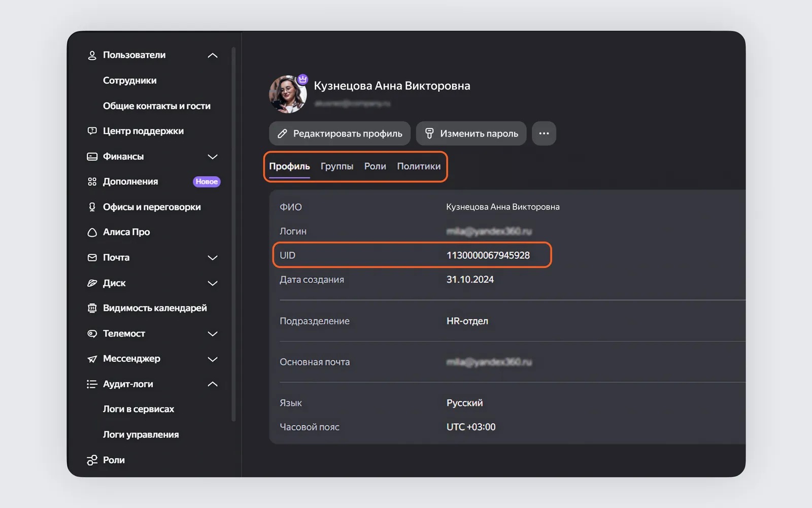The image size is (812, 508).
Task: Click the Почта envelope icon
Action: pos(92,258)
